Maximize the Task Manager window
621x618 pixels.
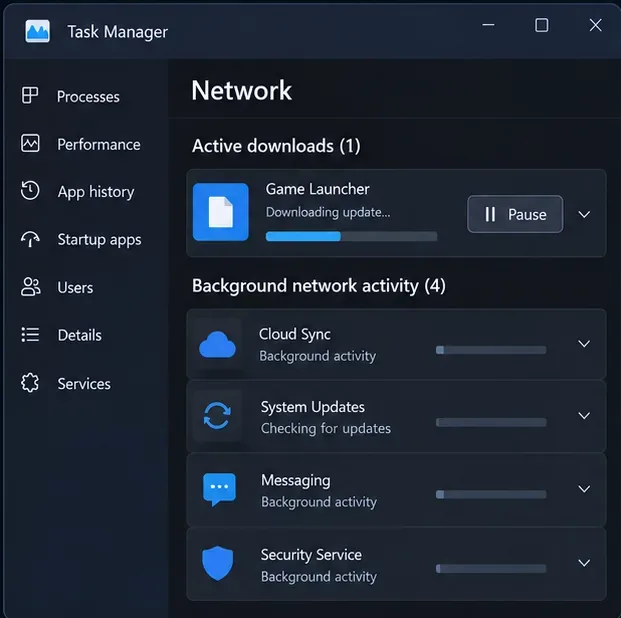[542, 25]
